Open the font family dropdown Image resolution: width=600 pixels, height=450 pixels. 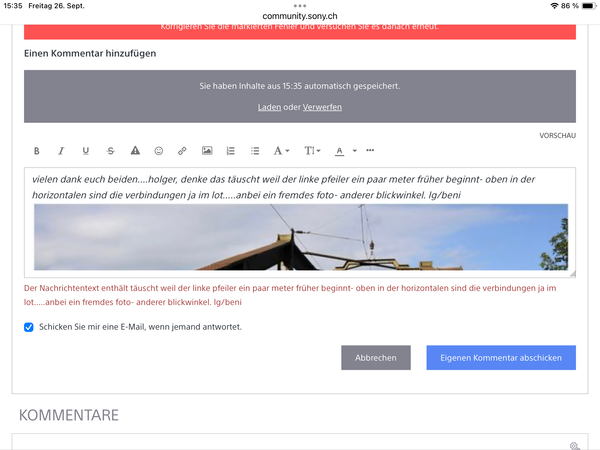point(282,151)
